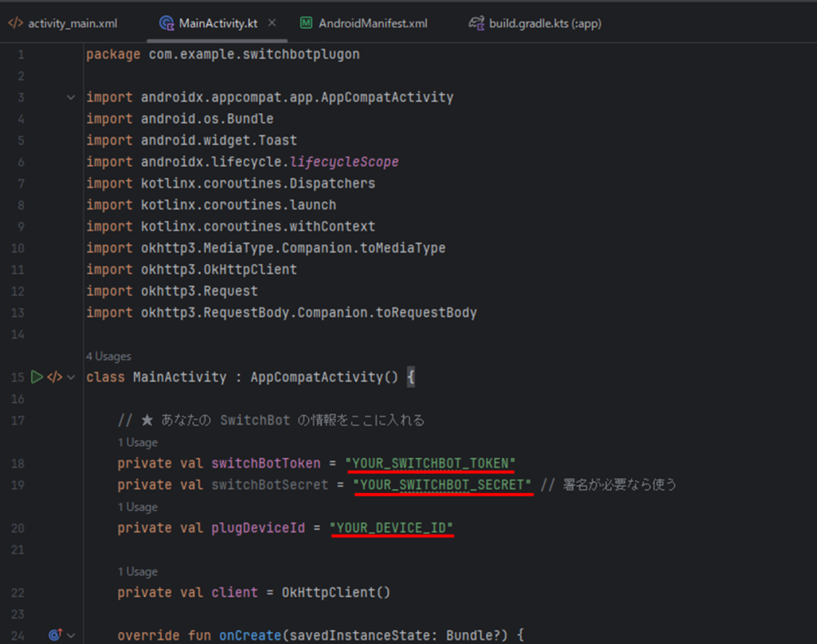Click the Kotlin file icon on MainActivity.kt tab

click(167, 23)
